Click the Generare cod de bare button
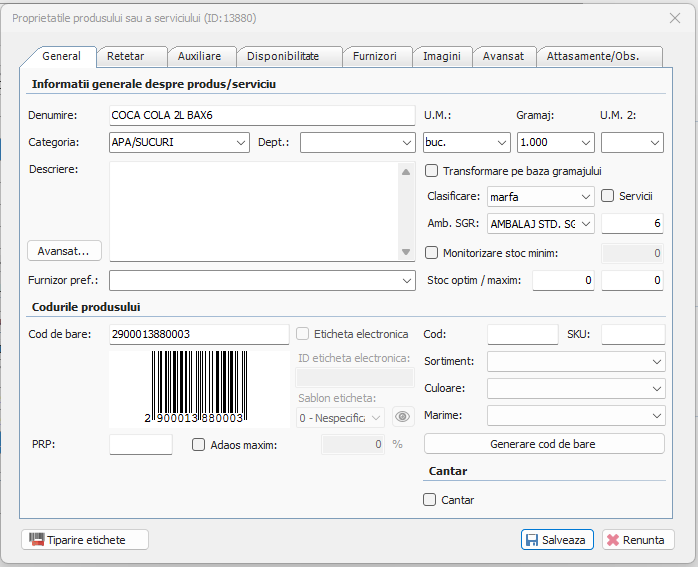This screenshot has height=567, width=698. click(x=544, y=443)
